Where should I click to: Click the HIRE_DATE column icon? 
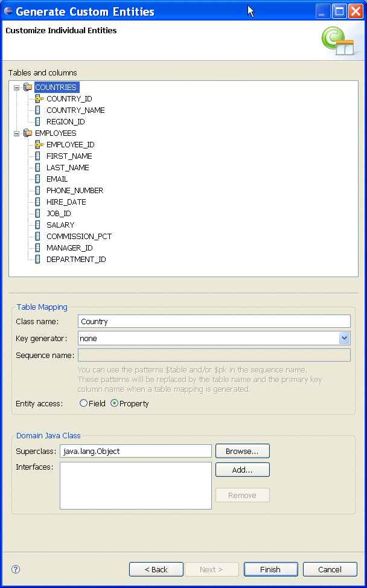pos(37,202)
